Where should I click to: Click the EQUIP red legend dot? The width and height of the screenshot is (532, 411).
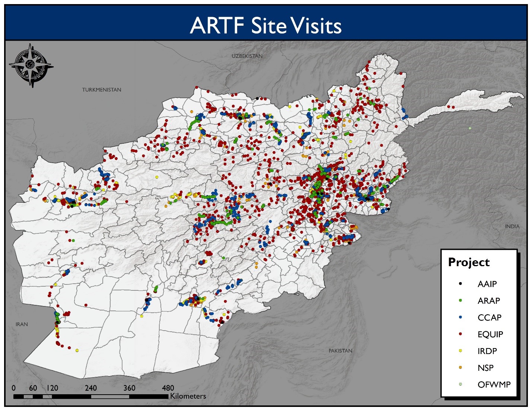point(461,334)
